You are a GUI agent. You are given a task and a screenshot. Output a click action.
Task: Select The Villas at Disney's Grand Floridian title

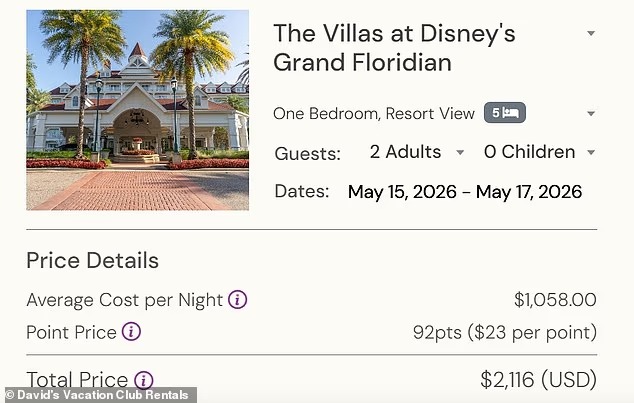pyautogui.click(x=394, y=48)
